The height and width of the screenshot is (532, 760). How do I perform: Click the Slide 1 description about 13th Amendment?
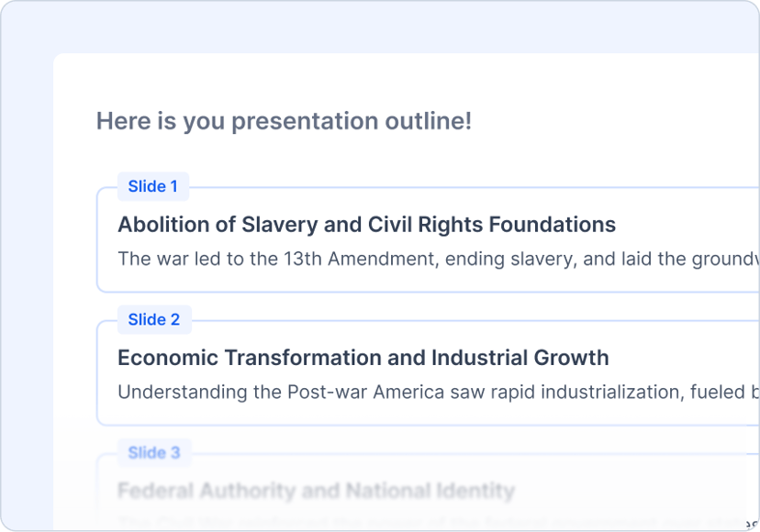click(x=439, y=260)
